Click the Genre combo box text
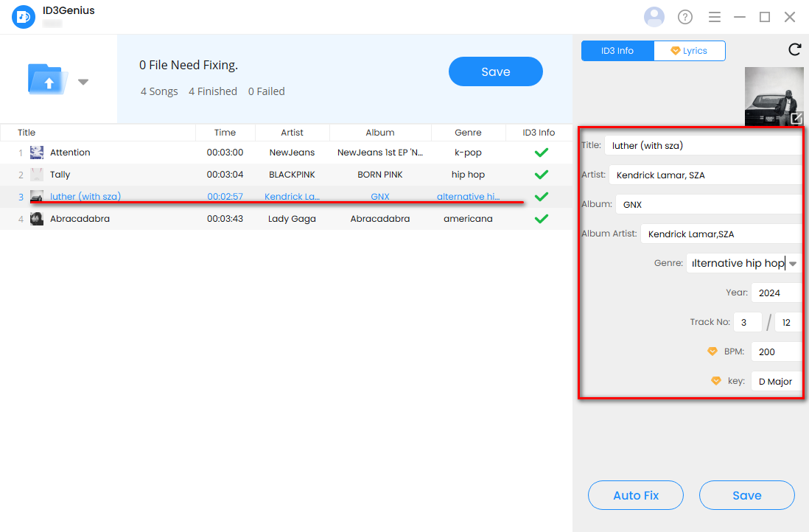809x532 pixels. pos(738,263)
